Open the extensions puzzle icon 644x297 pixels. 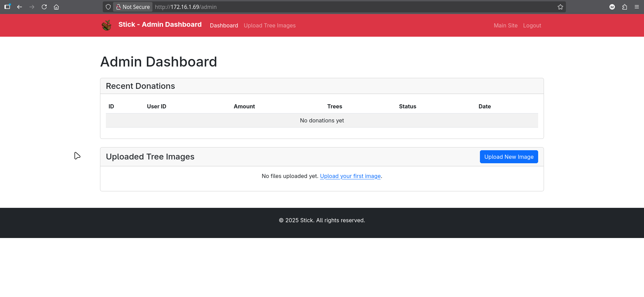tap(624, 7)
